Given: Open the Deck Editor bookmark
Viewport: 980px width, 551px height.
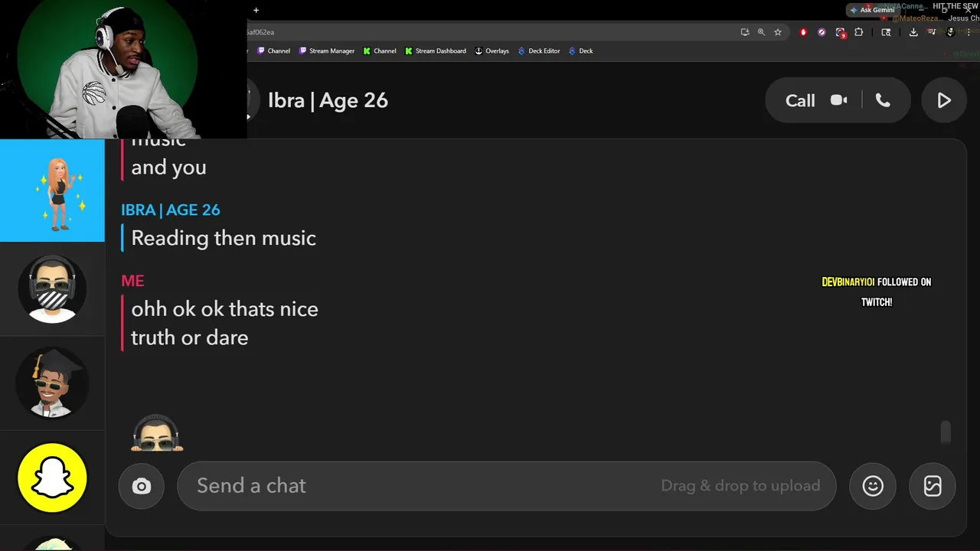Looking at the screenshot, I should coord(539,51).
